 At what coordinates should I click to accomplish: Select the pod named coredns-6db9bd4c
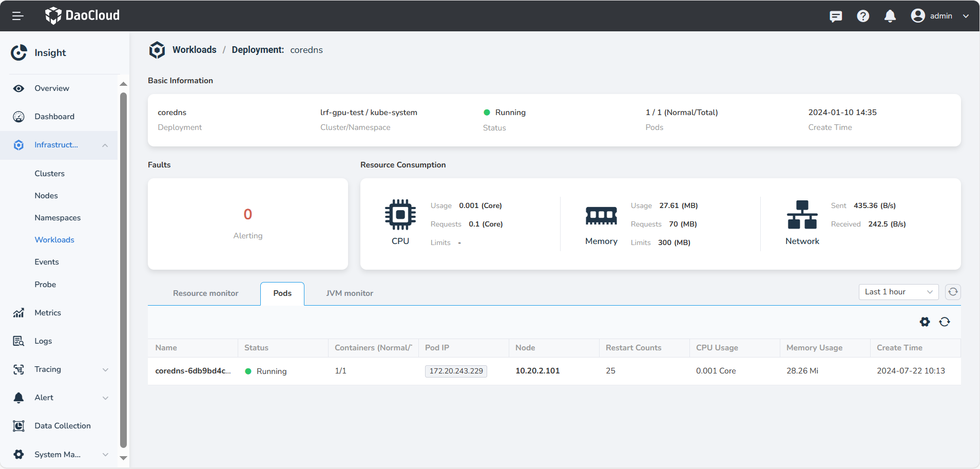pyautogui.click(x=193, y=371)
